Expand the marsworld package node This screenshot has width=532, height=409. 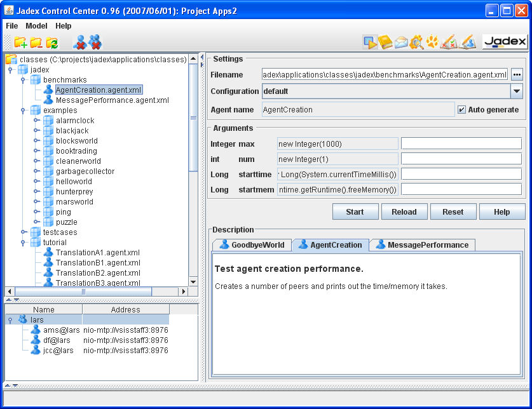point(37,202)
